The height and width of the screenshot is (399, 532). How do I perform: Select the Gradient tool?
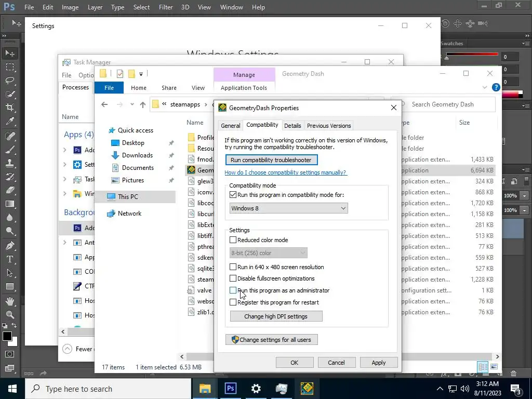click(10, 204)
